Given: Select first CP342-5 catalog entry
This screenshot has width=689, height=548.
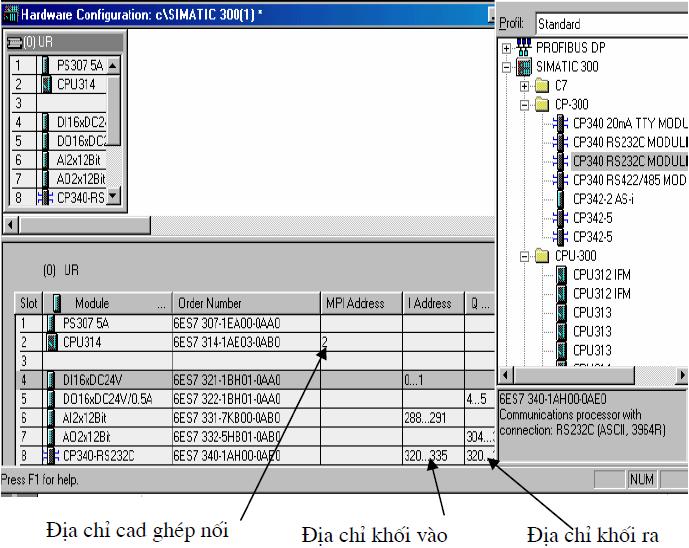Looking at the screenshot, I should click(x=592, y=218).
